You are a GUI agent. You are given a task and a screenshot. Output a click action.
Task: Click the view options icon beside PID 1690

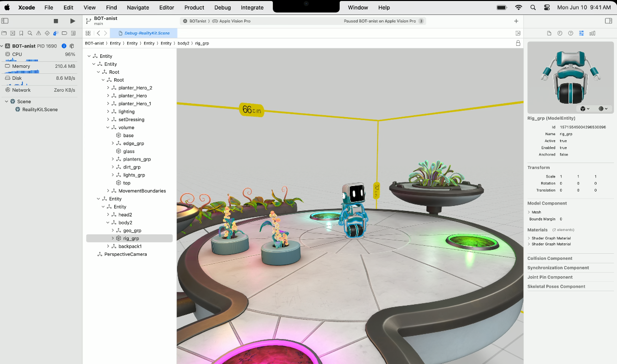pos(72,46)
